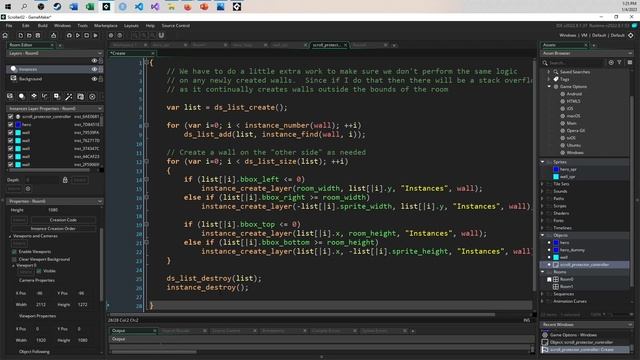Toggle the Enable Viewports checkbox
The width and height of the screenshot is (640, 360).
click(14, 252)
